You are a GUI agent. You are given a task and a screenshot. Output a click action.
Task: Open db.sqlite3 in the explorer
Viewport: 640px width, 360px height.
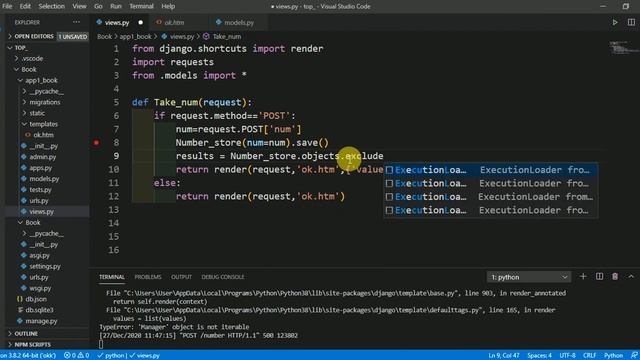point(39,310)
